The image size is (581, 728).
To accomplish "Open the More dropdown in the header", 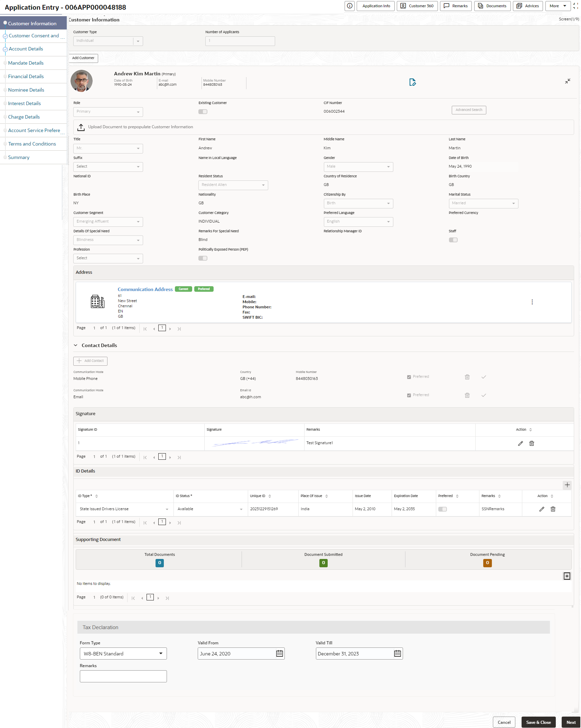I will pos(558,6).
